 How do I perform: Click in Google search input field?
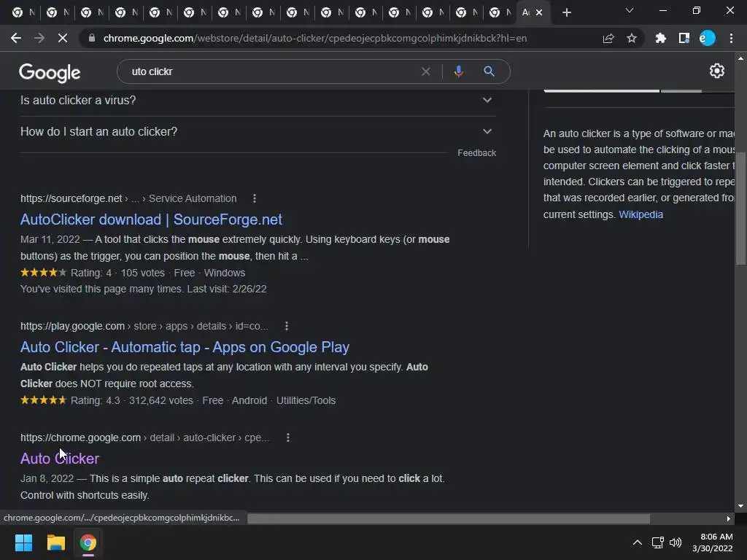click(271, 71)
